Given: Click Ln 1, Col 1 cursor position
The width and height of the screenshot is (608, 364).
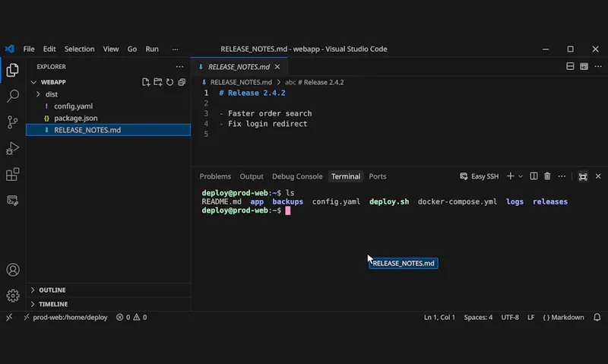Looking at the screenshot, I should (x=439, y=317).
